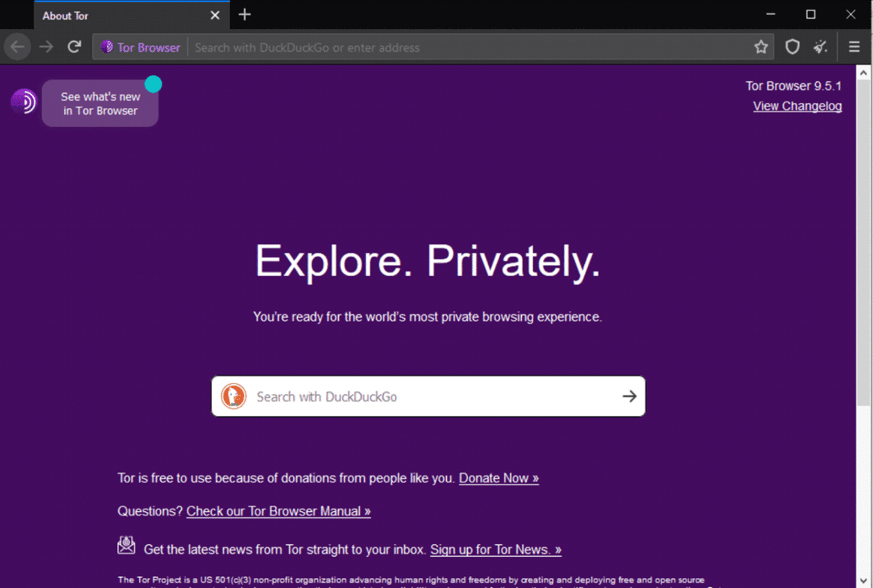
Task: Close the About Tor tab
Action: [215, 15]
